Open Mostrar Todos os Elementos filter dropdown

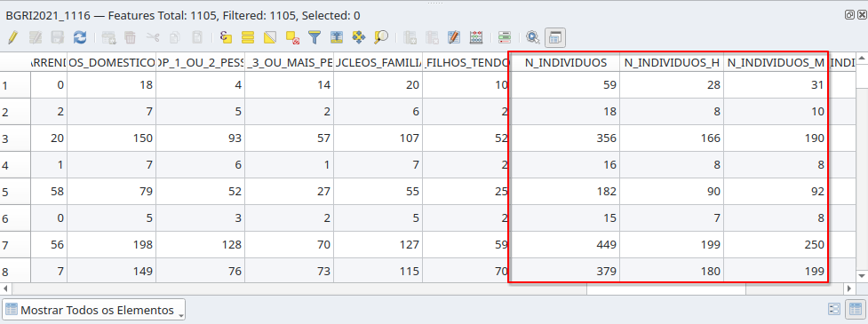tap(94, 310)
